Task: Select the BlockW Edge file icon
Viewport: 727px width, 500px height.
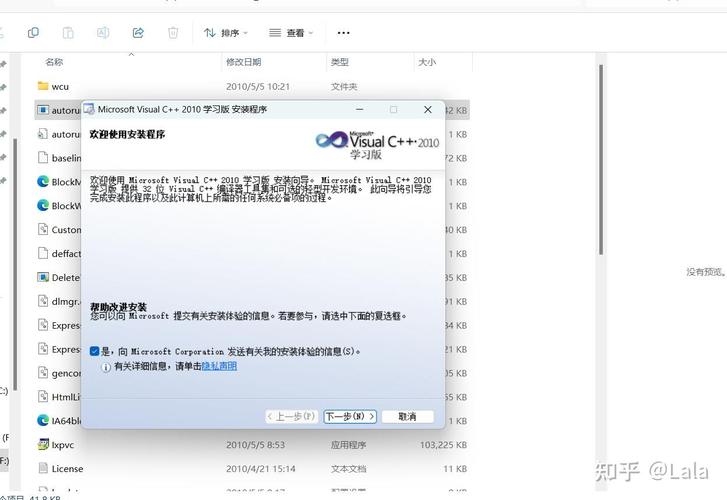Action: click(43, 205)
